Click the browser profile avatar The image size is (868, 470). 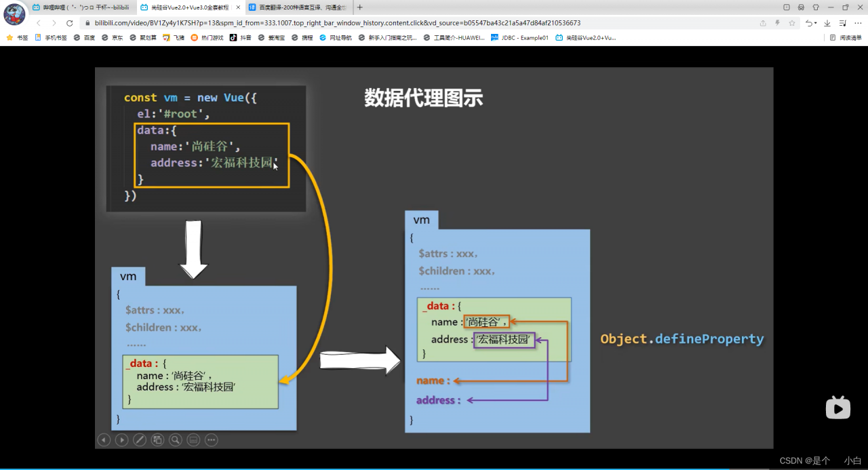(14, 13)
